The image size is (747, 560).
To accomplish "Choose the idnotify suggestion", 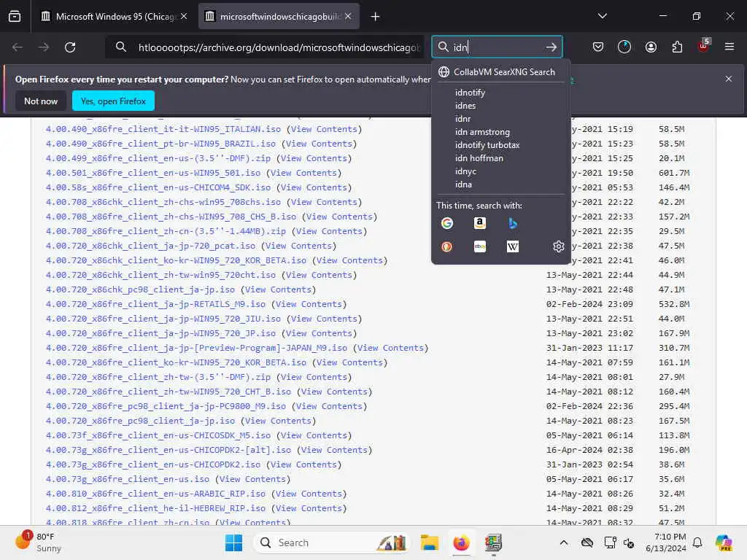I will [x=470, y=93].
